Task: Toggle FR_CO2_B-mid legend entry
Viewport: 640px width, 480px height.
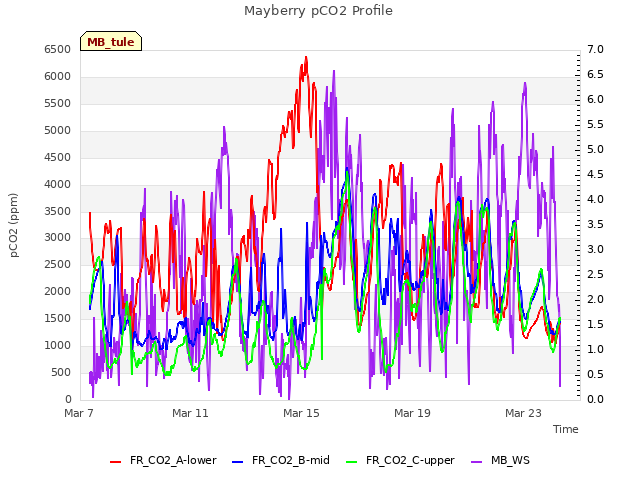Action: (x=281, y=460)
